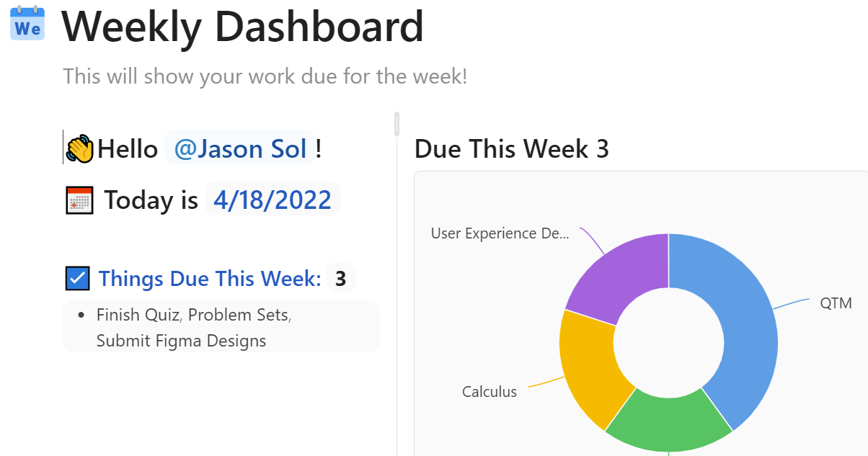Open the @Jason Sol mention

click(x=240, y=148)
